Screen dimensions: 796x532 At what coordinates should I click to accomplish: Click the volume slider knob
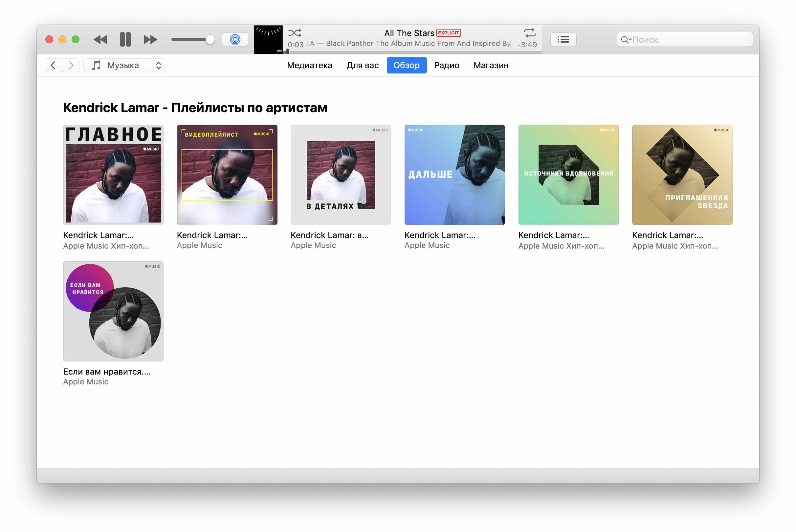click(x=210, y=39)
